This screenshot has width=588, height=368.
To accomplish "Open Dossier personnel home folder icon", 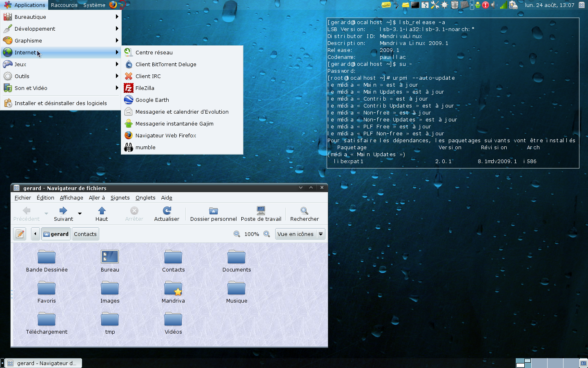I will click(x=213, y=211).
